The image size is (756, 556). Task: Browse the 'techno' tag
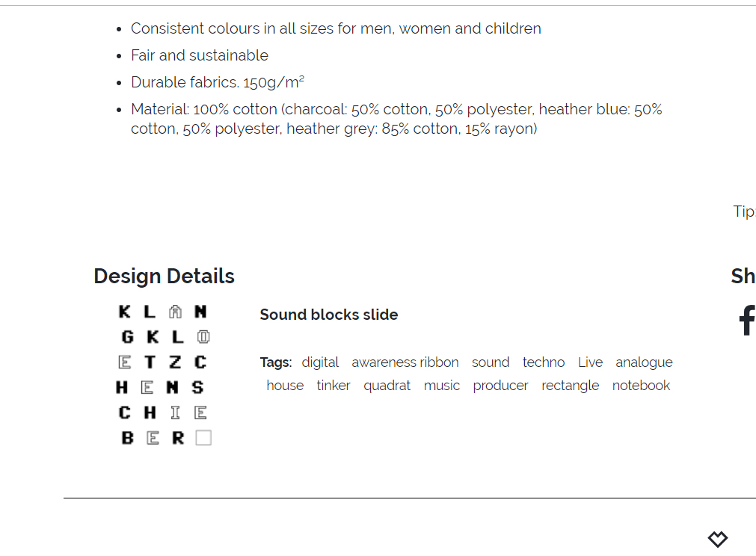544,362
